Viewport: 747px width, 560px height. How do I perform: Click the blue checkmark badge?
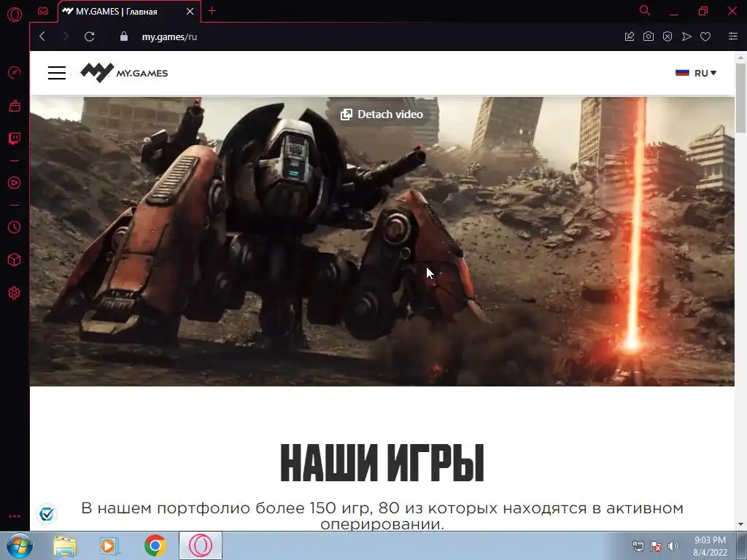(x=47, y=514)
